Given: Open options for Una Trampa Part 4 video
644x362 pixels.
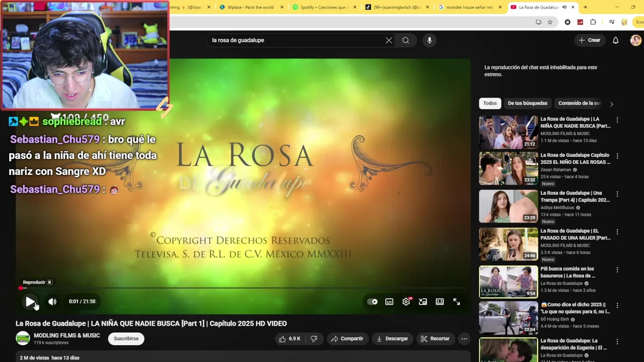Looking at the screenshot, I should click(x=617, y=194).
